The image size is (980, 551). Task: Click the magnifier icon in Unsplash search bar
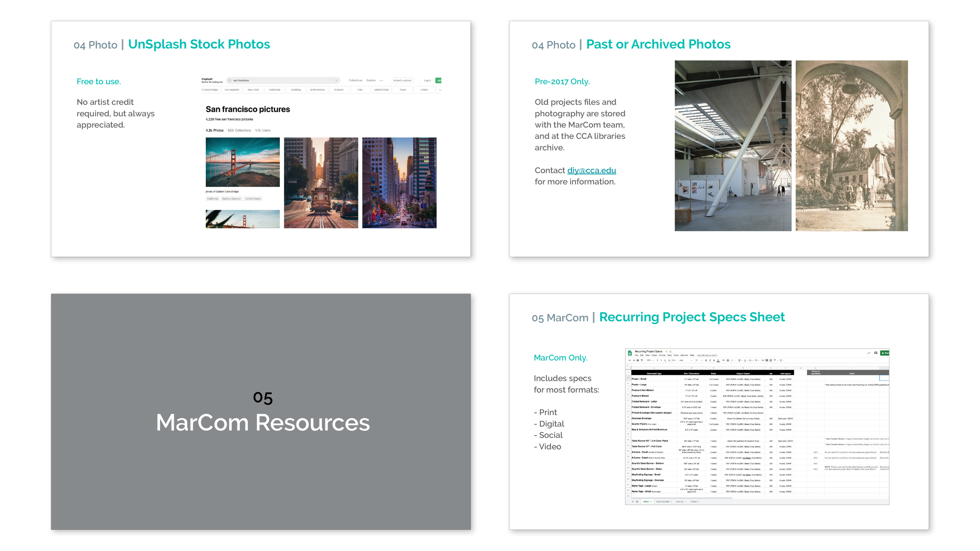(x=230, y=80)
